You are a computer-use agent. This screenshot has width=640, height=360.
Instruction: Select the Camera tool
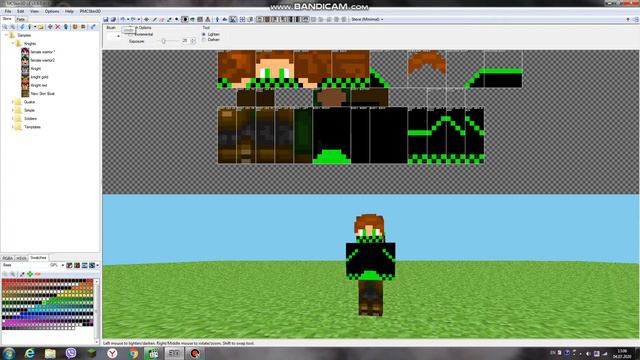[x=146, y=19]
